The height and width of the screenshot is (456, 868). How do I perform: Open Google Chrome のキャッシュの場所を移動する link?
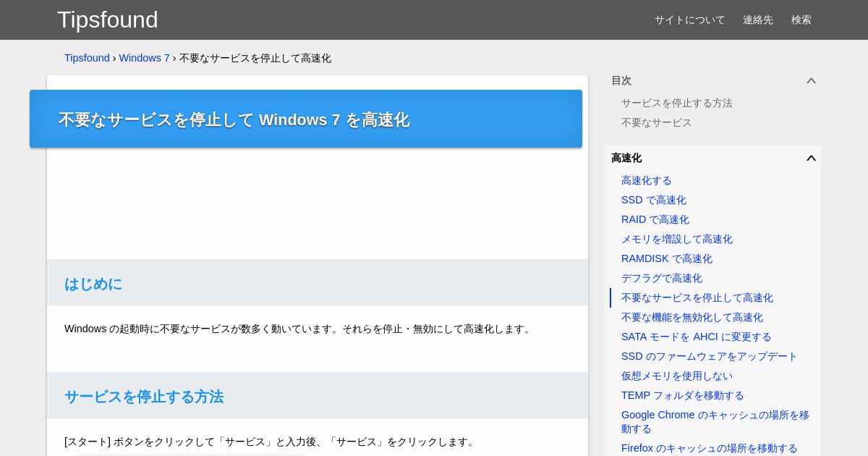(x=715, y=421)
